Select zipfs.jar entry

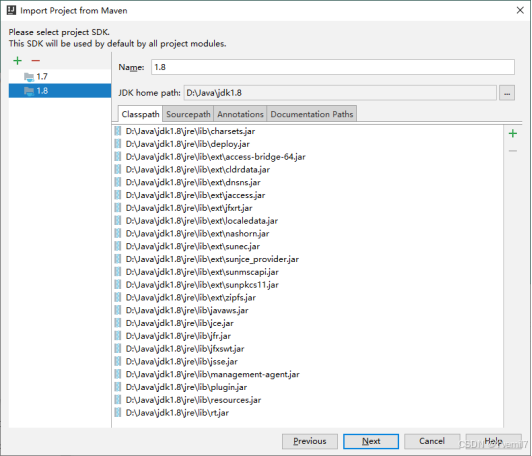coord(191,298)
